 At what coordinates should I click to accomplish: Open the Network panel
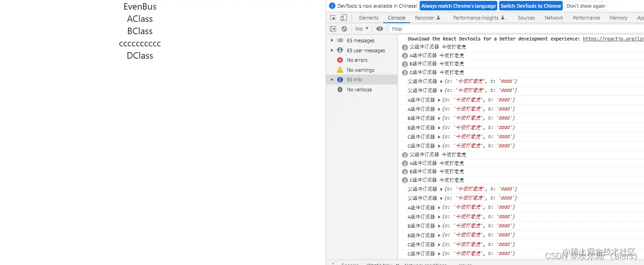click(x=553, y=17)
